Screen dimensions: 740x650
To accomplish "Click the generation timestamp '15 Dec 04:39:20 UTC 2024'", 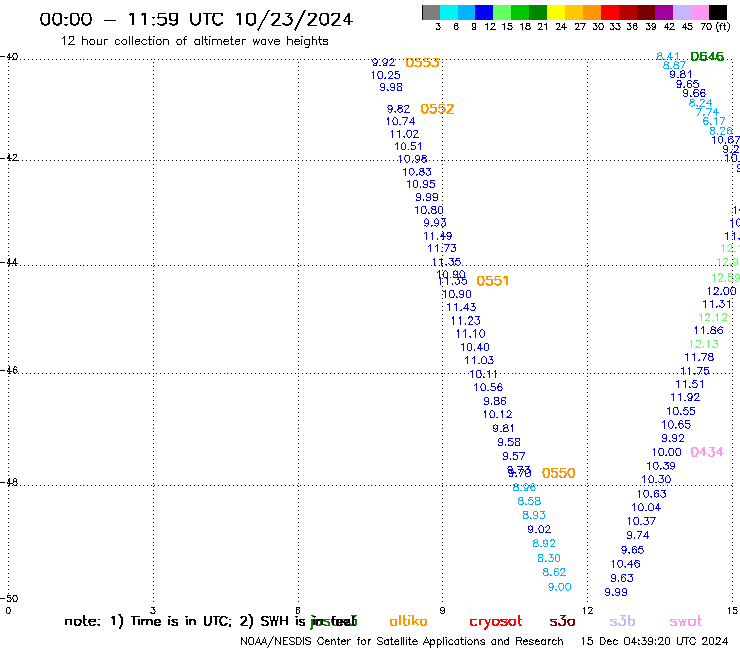I will pos(655,641).
